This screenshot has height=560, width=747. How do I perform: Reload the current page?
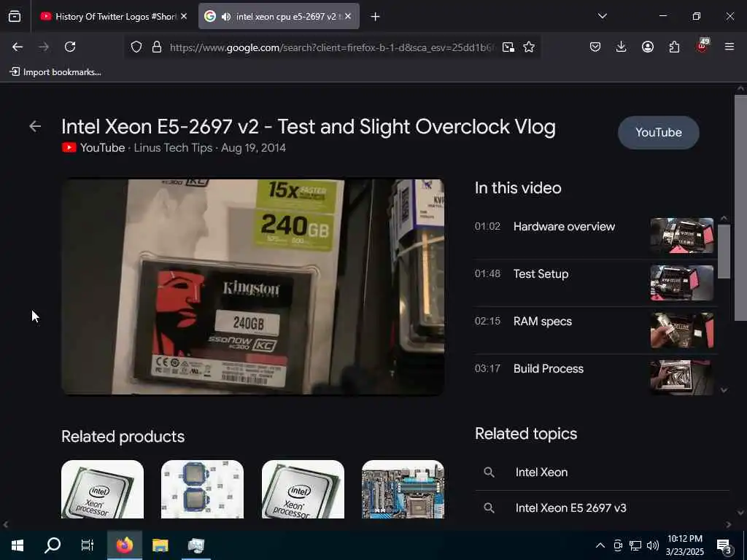tap(70, 47)
